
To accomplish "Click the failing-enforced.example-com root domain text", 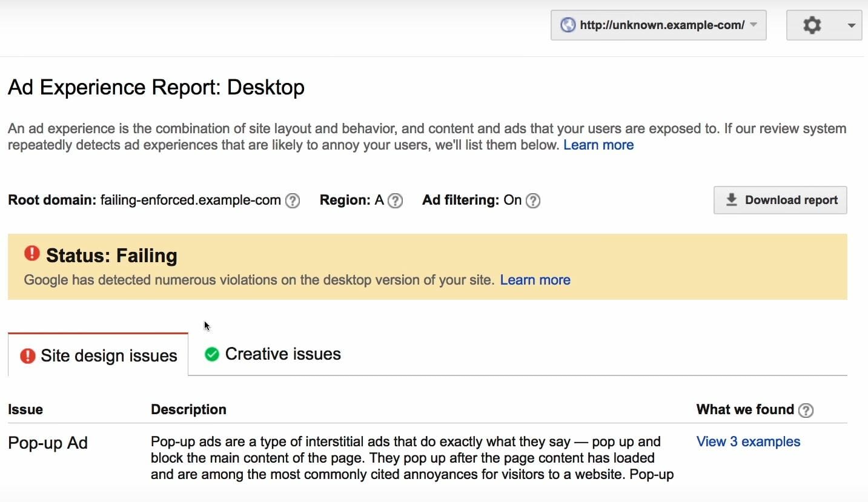I will pos(191,200).
